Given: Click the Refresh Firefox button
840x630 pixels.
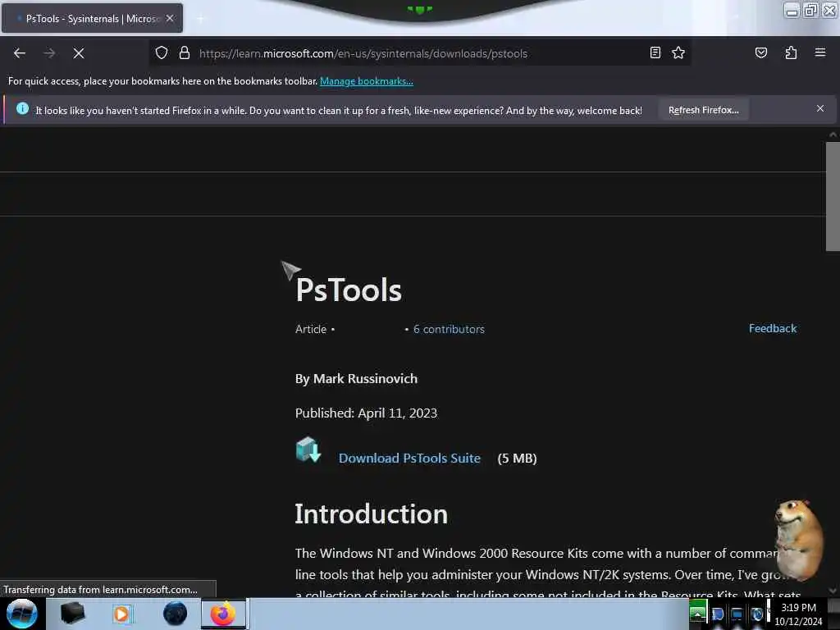Looking at the screenshot, I should [703, 110].
